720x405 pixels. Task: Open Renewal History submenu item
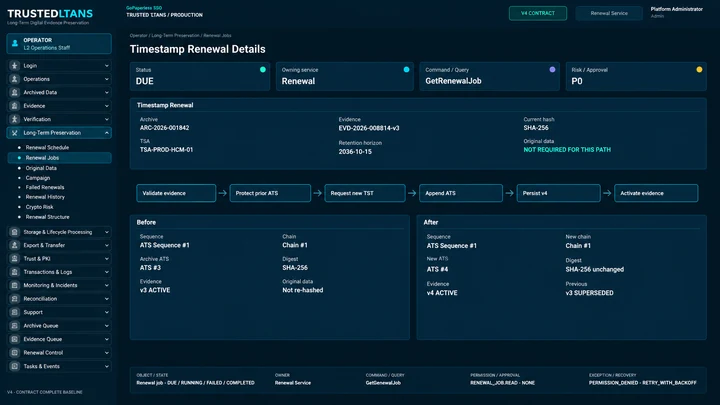(x=45, y=197)
